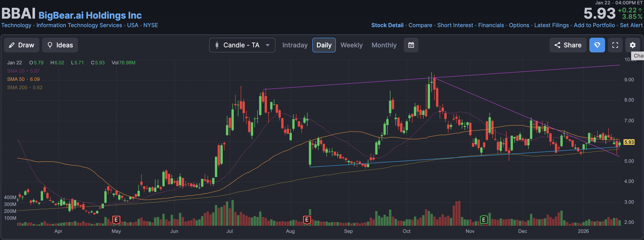Click Set Alert link
The height and width of the screenshot is (240, 644).
point(631,25)
